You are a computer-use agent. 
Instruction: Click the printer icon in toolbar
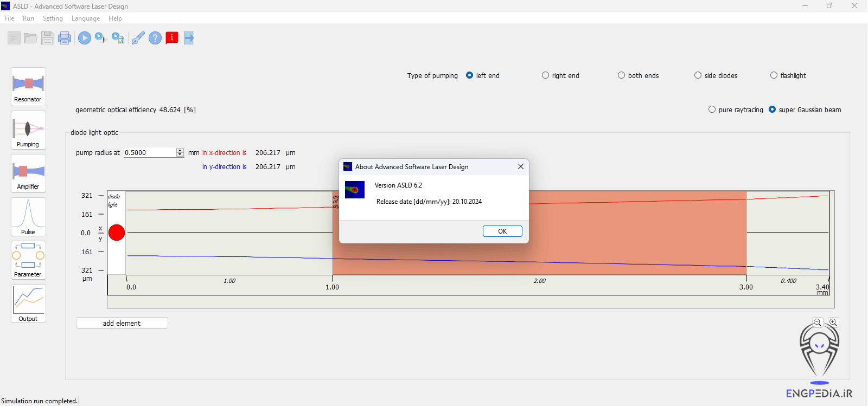point(65,38)
